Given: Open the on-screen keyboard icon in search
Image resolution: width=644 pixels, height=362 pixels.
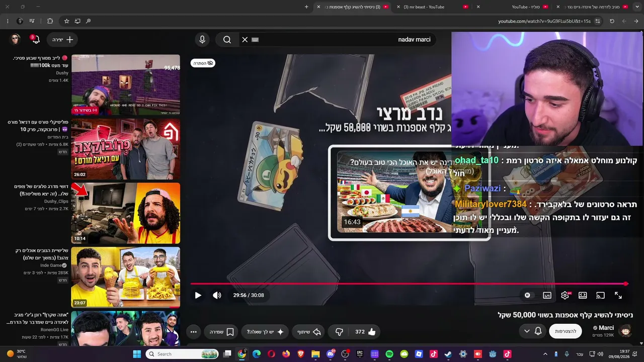Looking at the screenshot, I should (255, 40).
